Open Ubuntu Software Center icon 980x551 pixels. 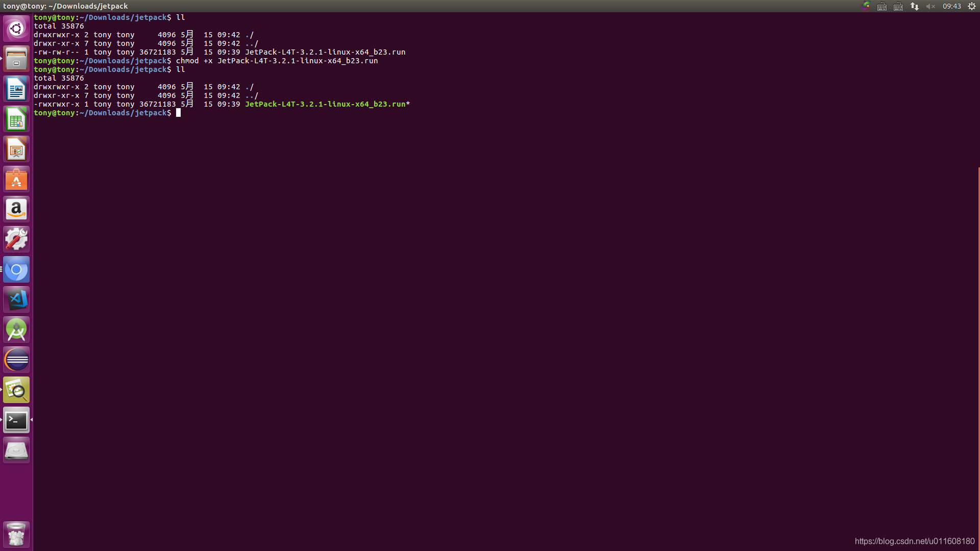pos(16,179)
